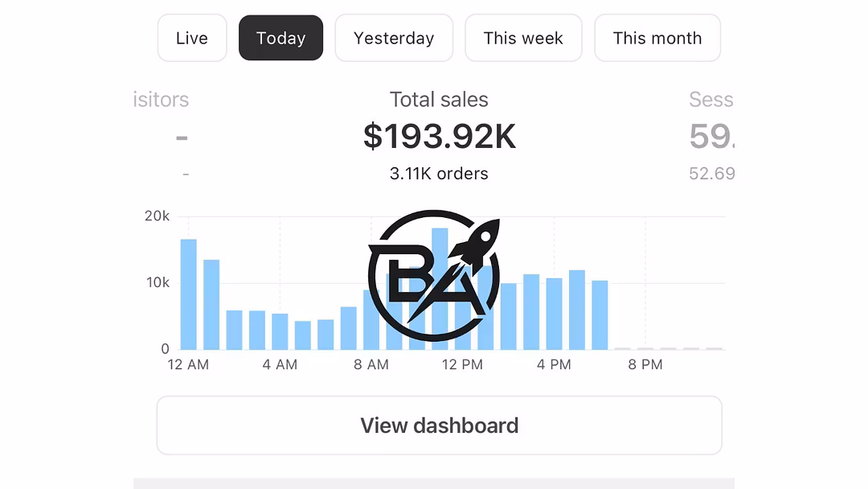Select the bar above 4 PM
This screenshot has height=489, width=868.
tap(555, 314)
